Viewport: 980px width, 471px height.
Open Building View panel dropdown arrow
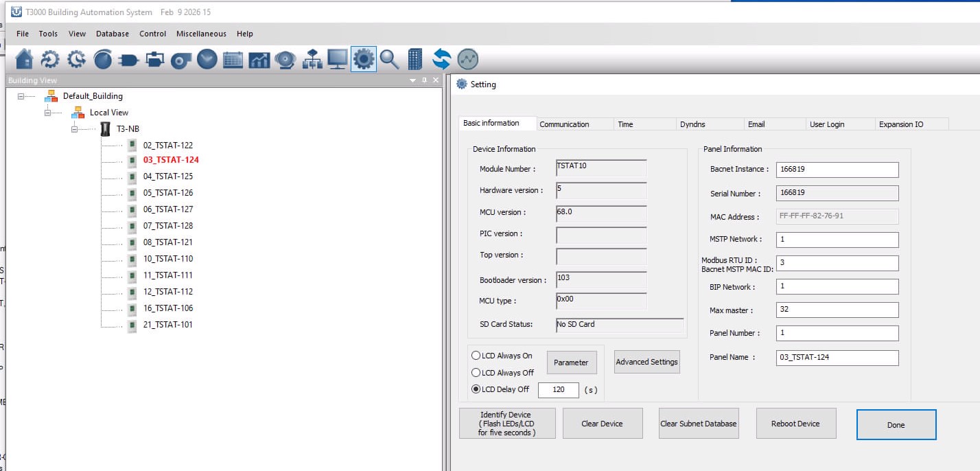pyautogui.click(x=412, y=80)
